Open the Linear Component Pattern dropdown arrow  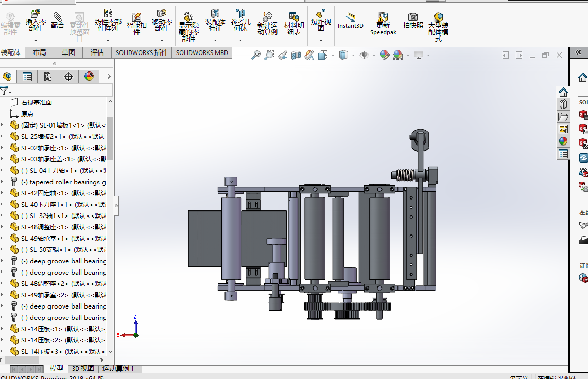click(x=108, y=40)
